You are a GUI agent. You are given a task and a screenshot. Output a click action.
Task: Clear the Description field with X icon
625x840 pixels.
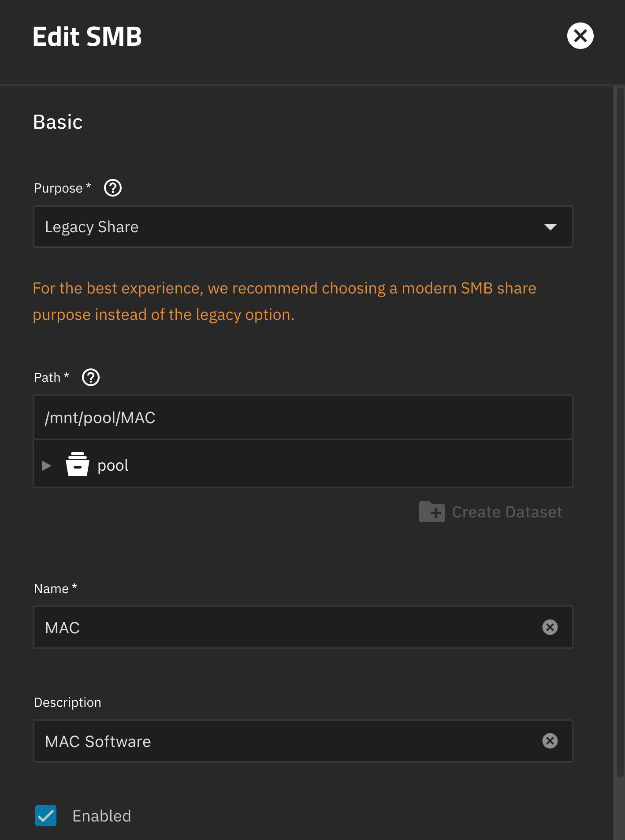coord(550,741)
